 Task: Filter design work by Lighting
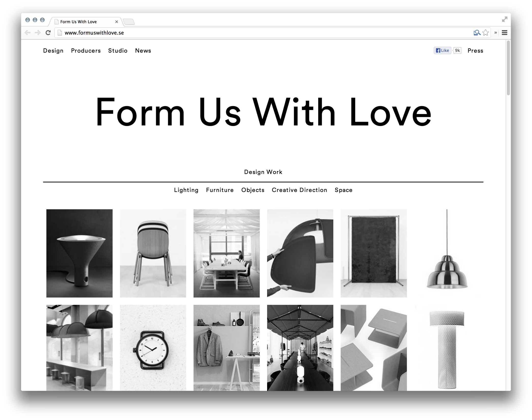[x=186, y=190]
